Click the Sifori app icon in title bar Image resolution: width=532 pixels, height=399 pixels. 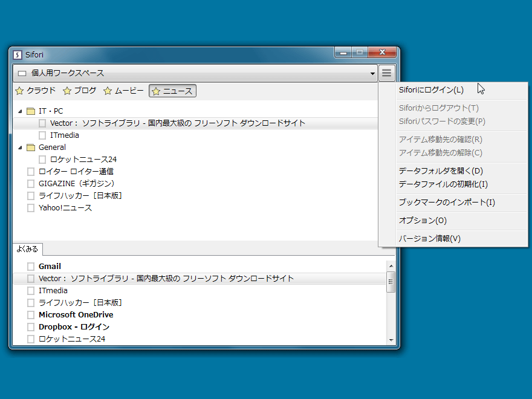(18, 54)
